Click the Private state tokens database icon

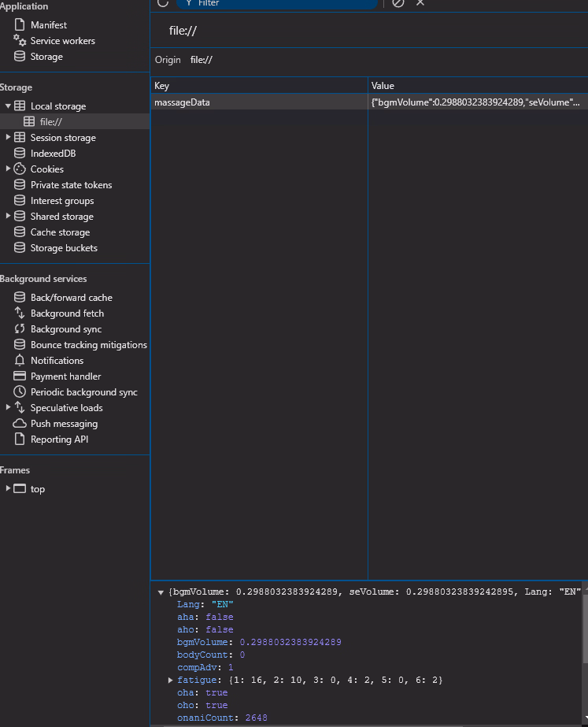[20, 184]
